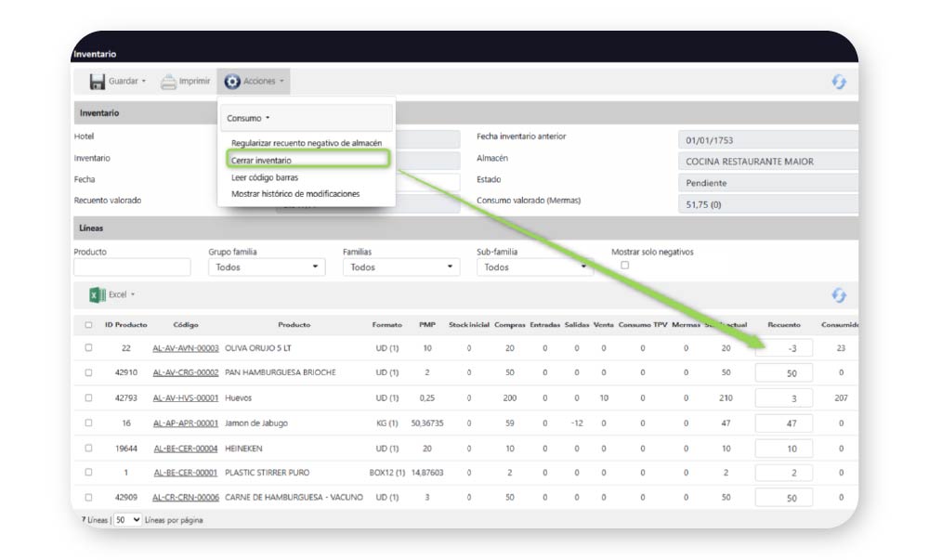Click the refresh icon above the table
This screenshot has height=560, width=929.
[x=839, y=294]
